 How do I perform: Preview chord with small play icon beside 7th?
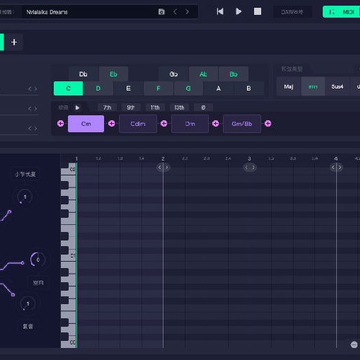tap(78, 108)
